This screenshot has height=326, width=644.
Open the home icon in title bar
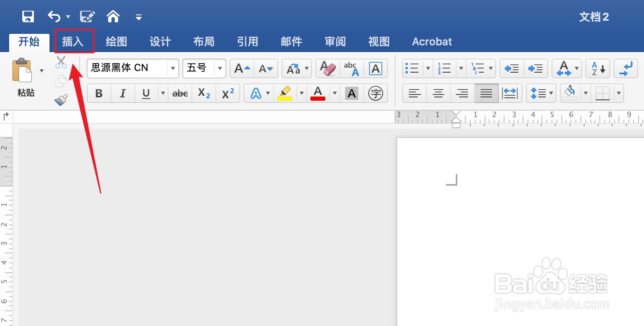[113, 17]
